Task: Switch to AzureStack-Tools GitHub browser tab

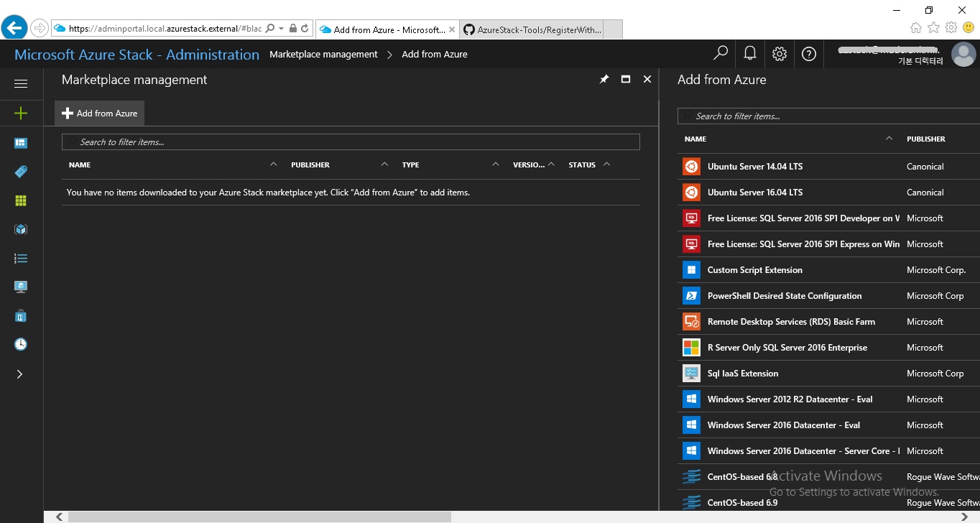Action: pyautogui.click(x=532, y=29)
